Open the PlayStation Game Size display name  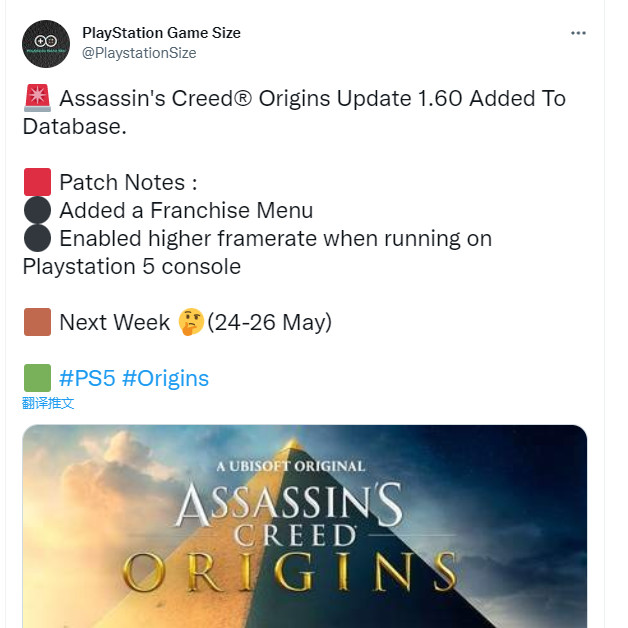tap(161, 33)
